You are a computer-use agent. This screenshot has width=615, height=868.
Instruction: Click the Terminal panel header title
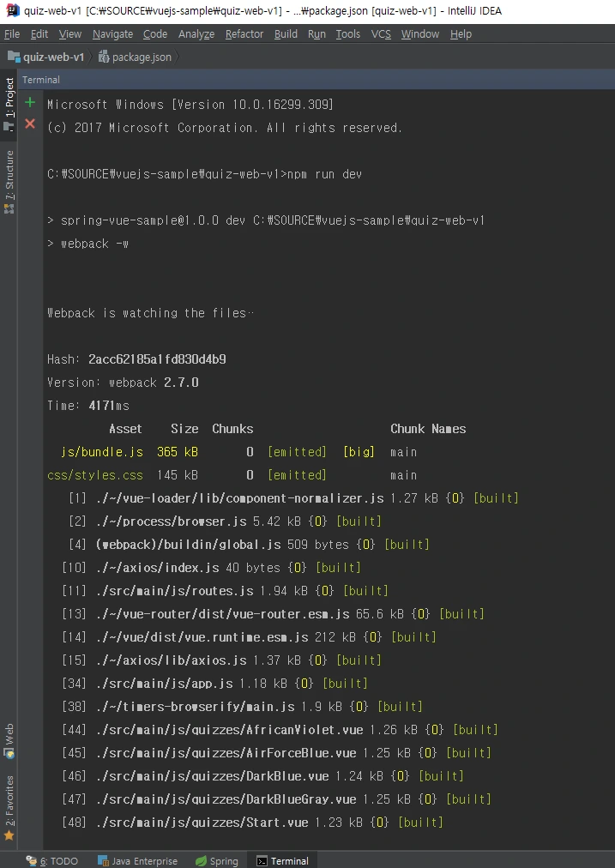pyautogui.click(x=41, y=80)
